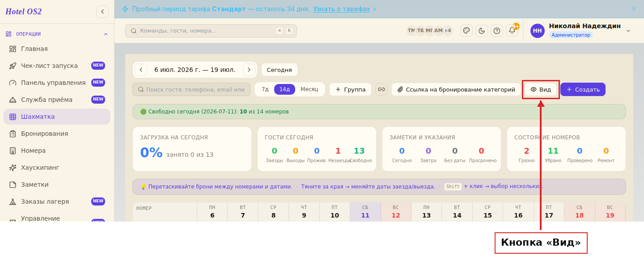The image size is (644, 264).
Task: Switch the period to Месяц
Action: [309, 89]
